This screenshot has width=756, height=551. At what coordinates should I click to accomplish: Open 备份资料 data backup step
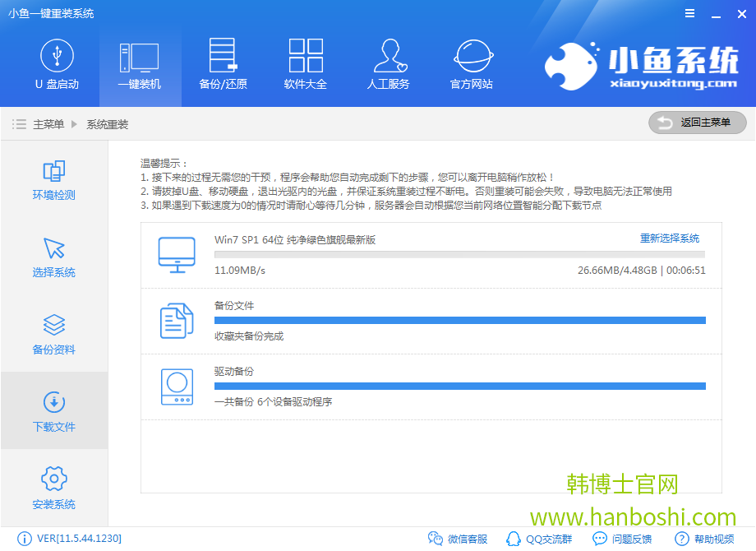click(x=53, y=334)
